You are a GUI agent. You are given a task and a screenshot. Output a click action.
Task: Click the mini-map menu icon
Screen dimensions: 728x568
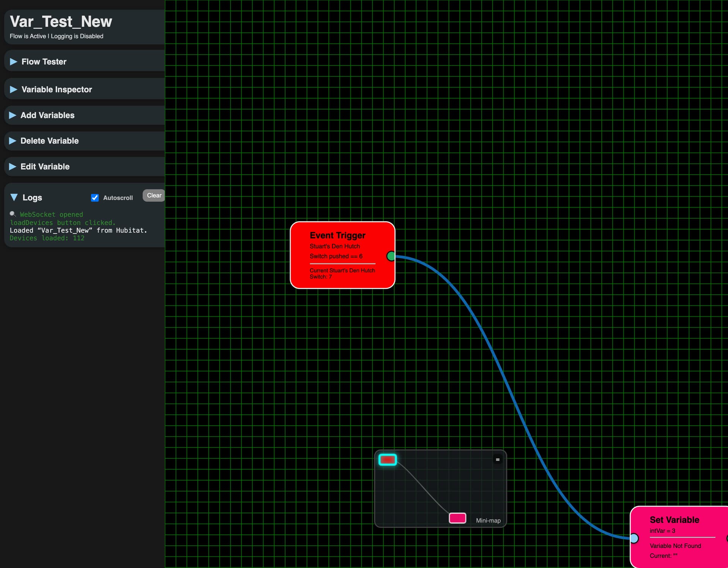(497, 460)
